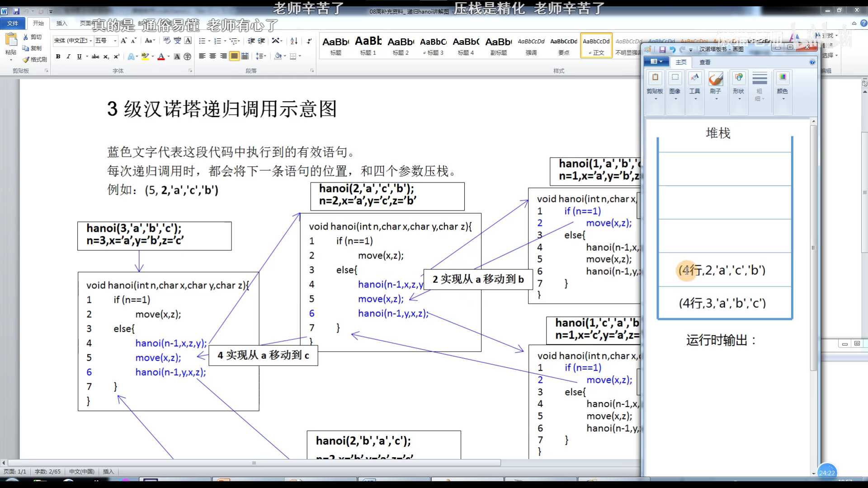Toggle superscript formatting
This screenshot has height=488, width=868.
(x=116, y=56)
